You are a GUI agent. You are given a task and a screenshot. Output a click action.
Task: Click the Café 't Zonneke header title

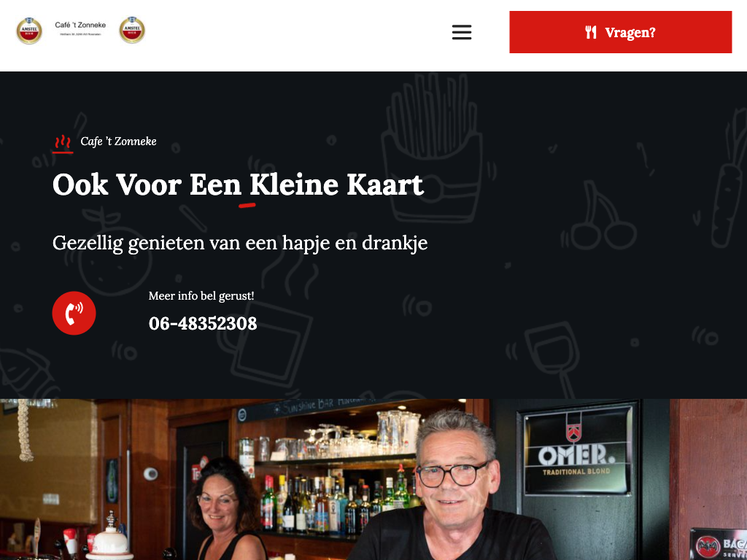[80, 25]
